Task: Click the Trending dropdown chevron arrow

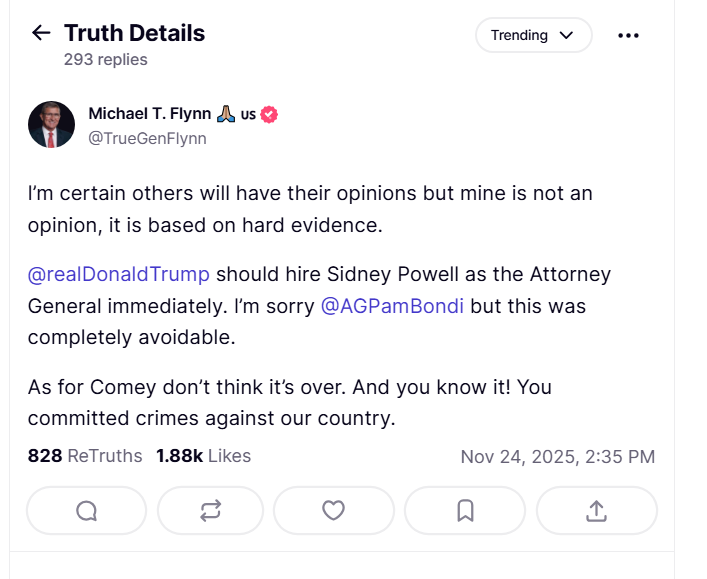Action: point(567,35)
